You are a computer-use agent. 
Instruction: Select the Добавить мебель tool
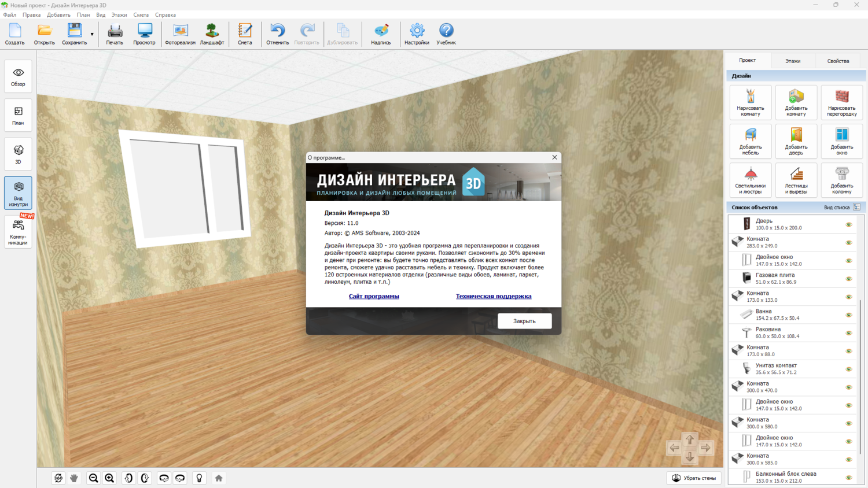pyautogui.click(x=751, y=141)
